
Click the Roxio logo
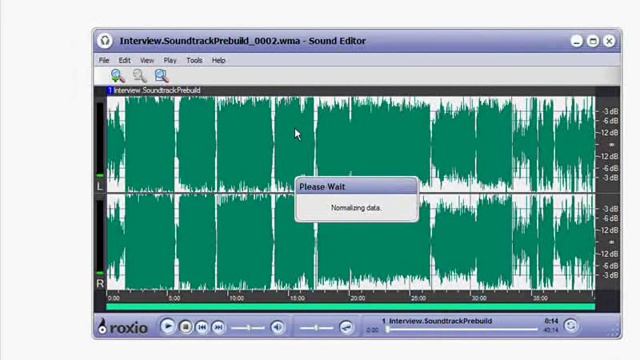point(123,327)
